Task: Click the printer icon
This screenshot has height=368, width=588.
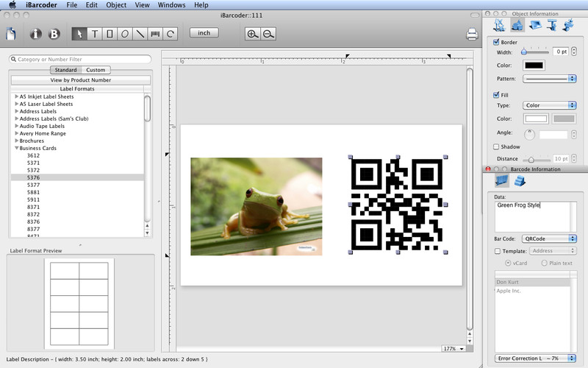Action: click(472, 34)
